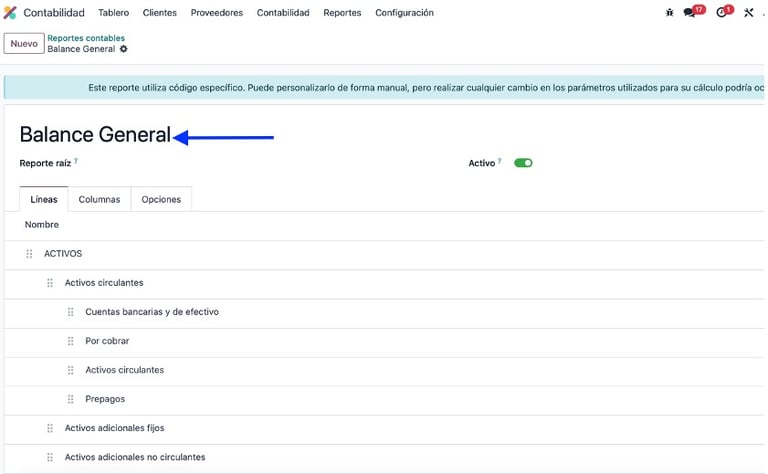Click the drag handle of Activos adicionales fijos
Viewport: 768px width, 474px height.
[50, 428]
